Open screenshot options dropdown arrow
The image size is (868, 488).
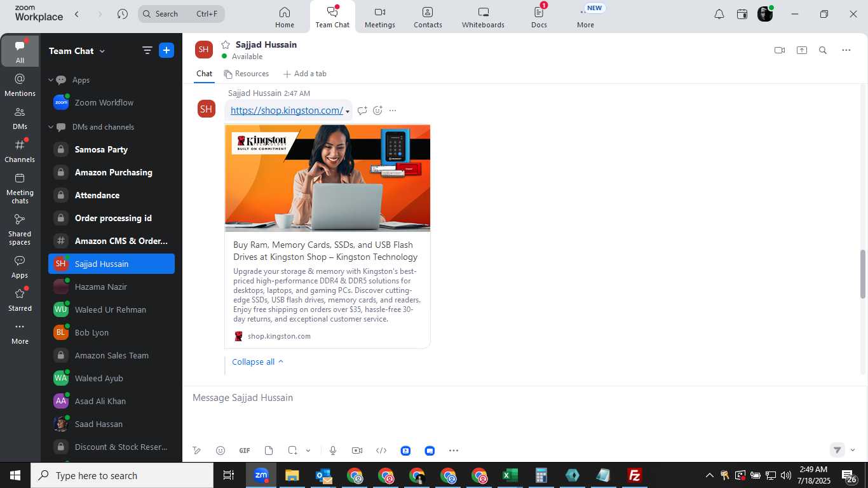308,451
